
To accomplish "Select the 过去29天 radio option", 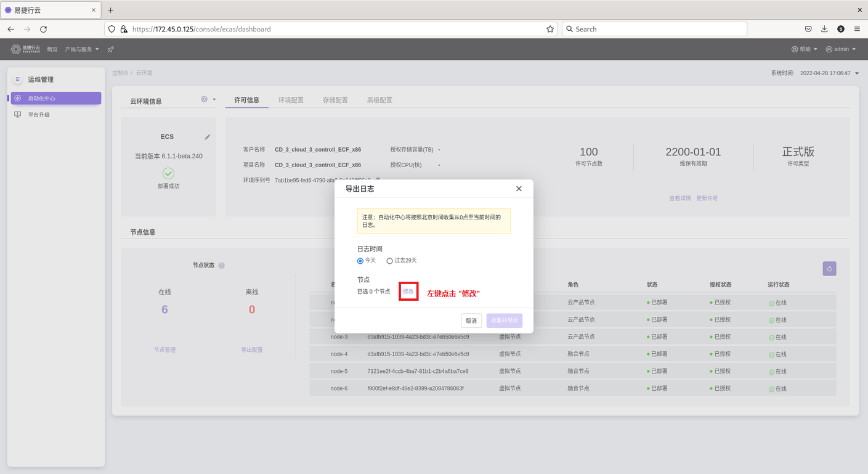I will (389, 261).
